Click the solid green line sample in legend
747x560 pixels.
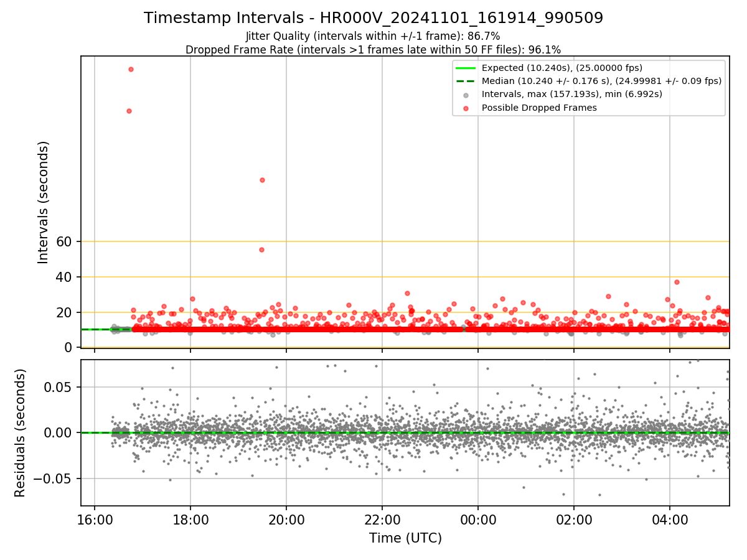pos(466,68)
